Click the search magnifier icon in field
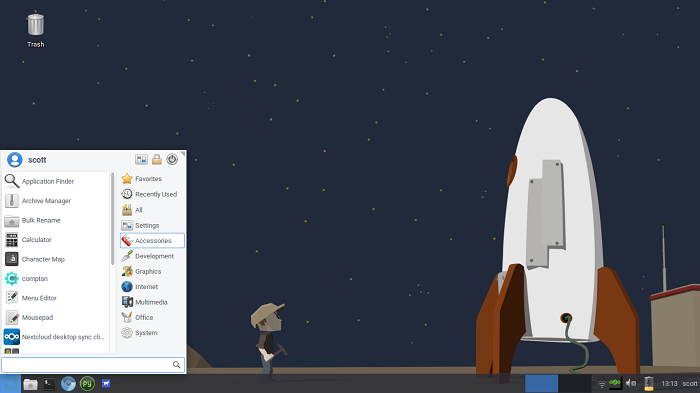 click(x=176, y=365)
